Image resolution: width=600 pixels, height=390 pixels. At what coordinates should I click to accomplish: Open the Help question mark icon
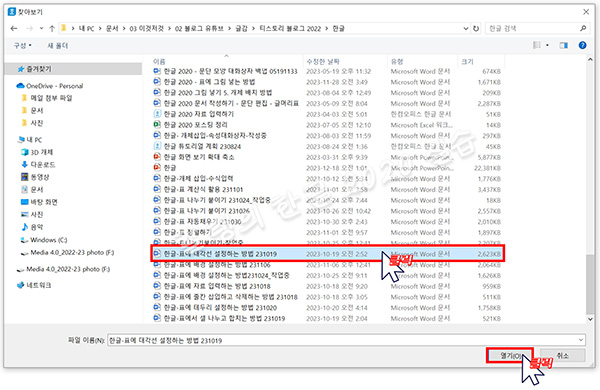[x=582, y=45]
